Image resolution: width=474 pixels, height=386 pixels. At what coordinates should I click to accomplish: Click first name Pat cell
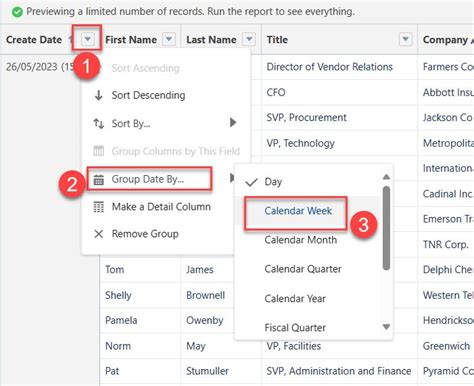pos(112,371)
